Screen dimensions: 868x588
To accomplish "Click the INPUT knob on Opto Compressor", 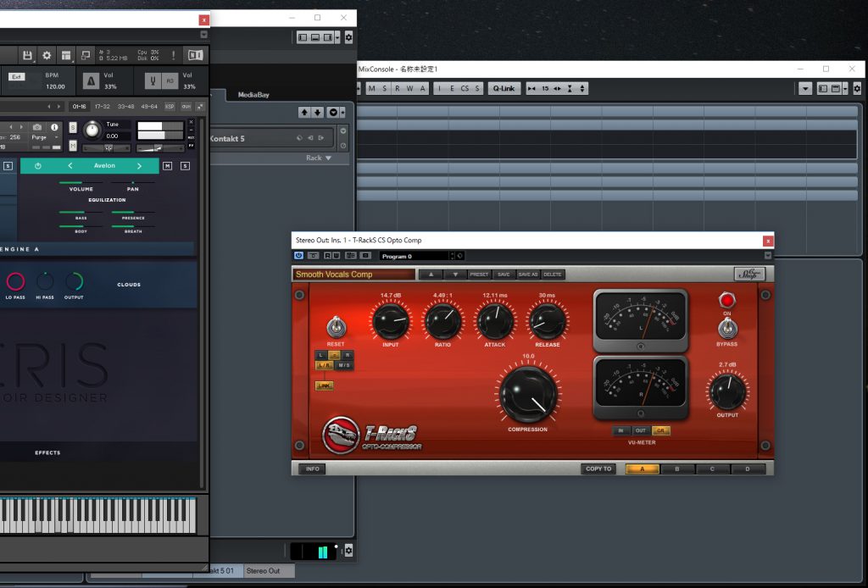I will point(390,321).
